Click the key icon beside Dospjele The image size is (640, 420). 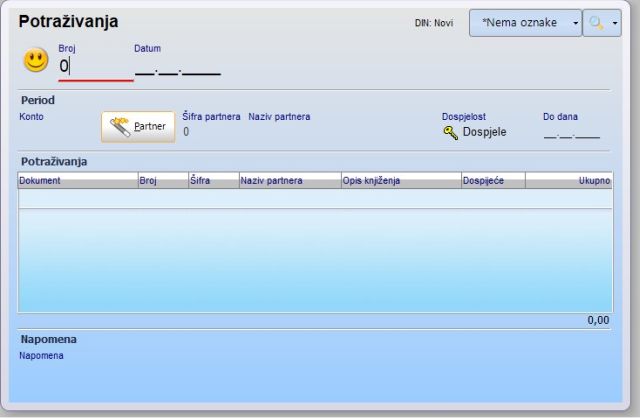(x=451, y=132)
